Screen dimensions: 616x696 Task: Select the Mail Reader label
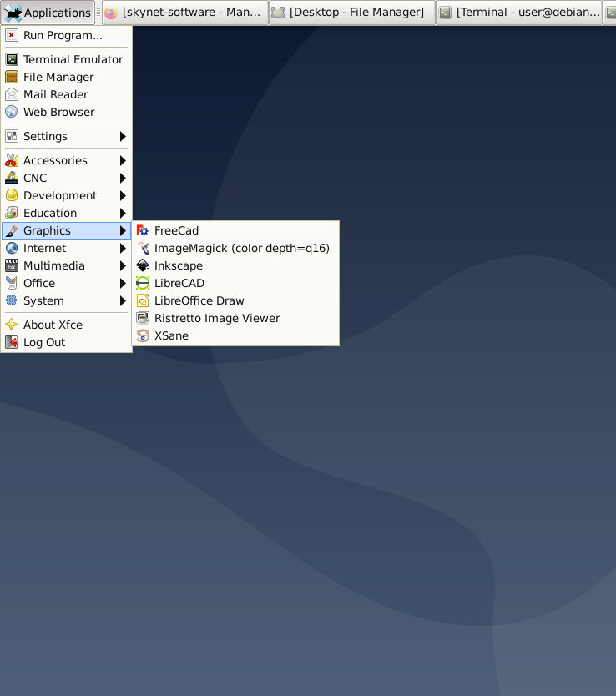tap(56, 94)
